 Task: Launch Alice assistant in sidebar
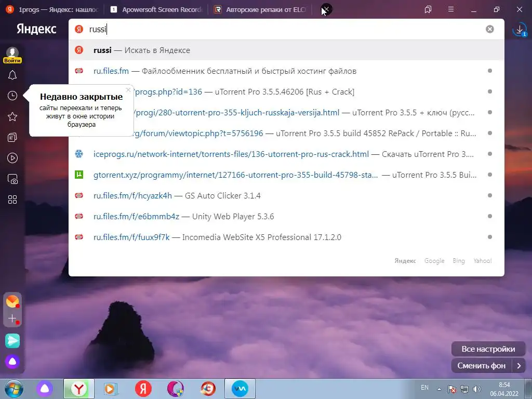click(12, 362)
